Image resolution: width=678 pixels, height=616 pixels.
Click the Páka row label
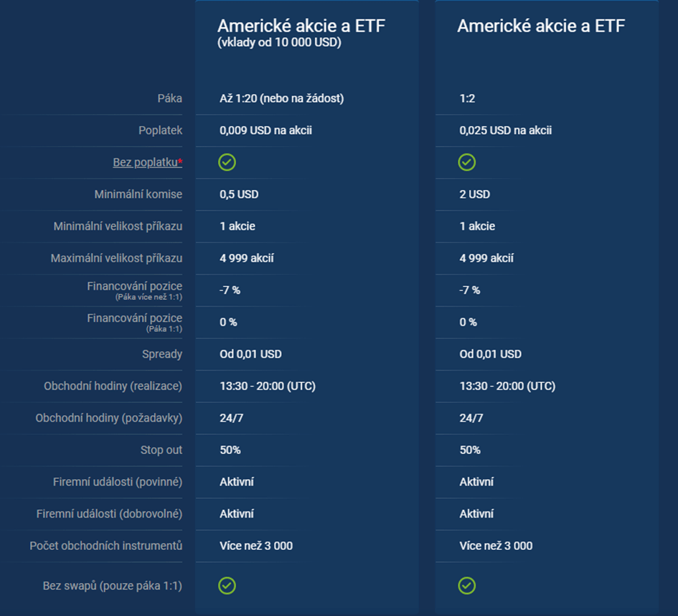click(x=170, y=98)
